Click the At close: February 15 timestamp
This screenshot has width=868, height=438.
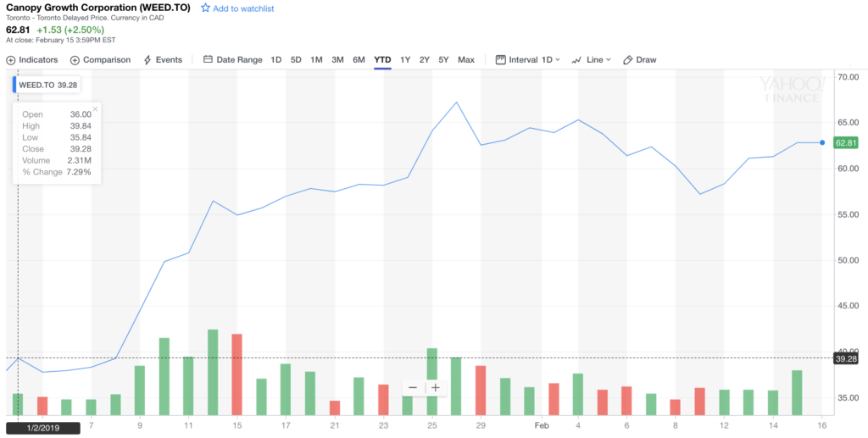(x=61, y=40)
